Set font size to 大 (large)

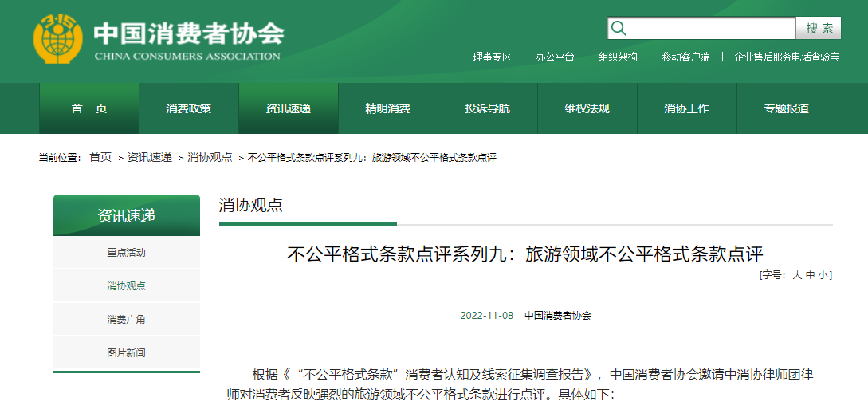click(797, 274)
